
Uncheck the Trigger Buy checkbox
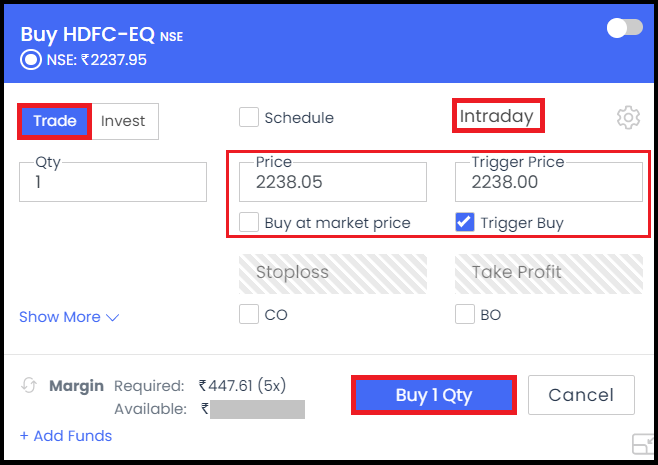click(465, 222)
